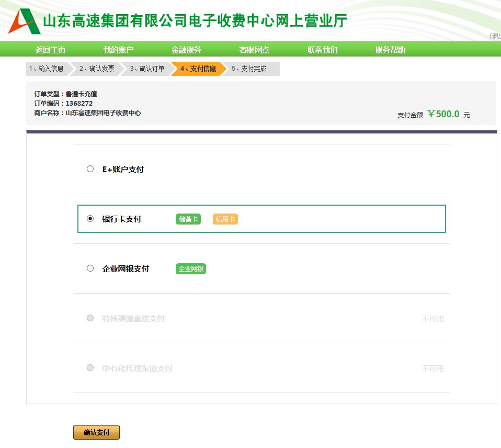This screenshot has height=448, width=501.
Task: Click step 3 确认订单 in progress bar
Action: pos(147,69)
